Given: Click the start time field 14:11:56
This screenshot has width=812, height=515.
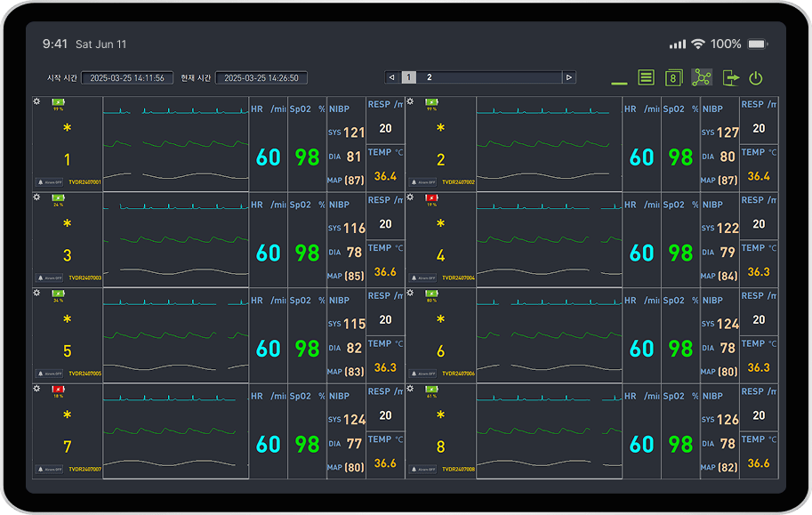Looking at the screenshot, I should (127, 77).
